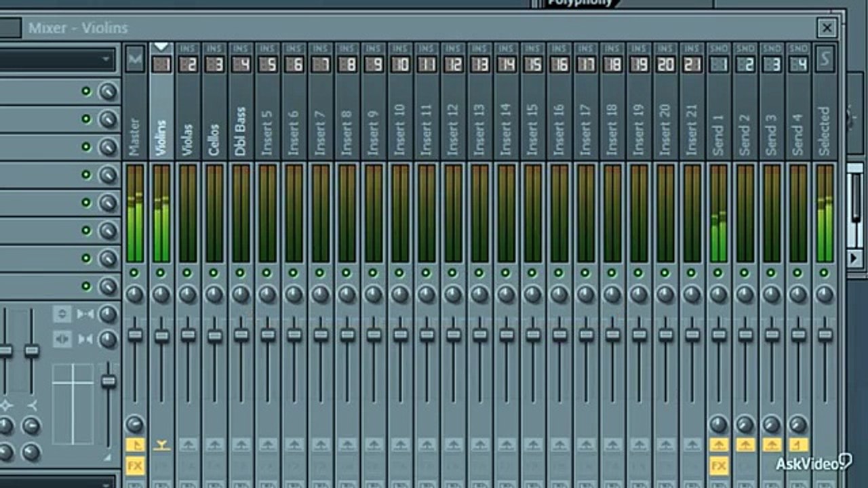Click the highlighted send arrow under Send 3
Image resolution: width=868 pixels, height=488 pixels.
(772, 445)
